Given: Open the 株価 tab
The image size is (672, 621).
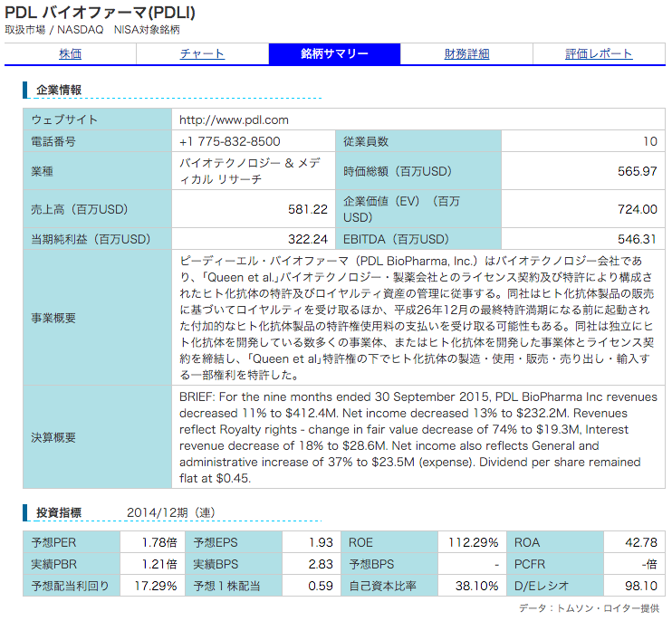Looking at the screenshot, I should (x=71, y=54).
